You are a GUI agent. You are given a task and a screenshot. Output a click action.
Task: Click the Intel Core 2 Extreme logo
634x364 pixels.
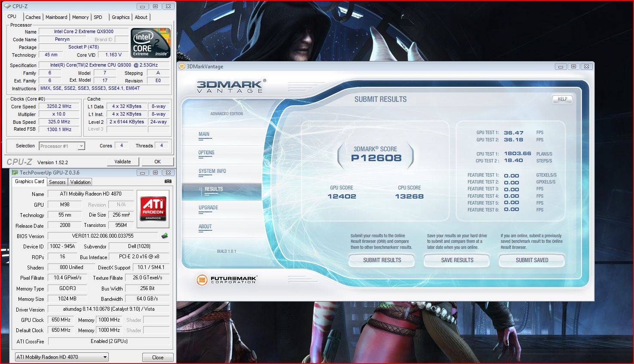click(x=150, y=43)
